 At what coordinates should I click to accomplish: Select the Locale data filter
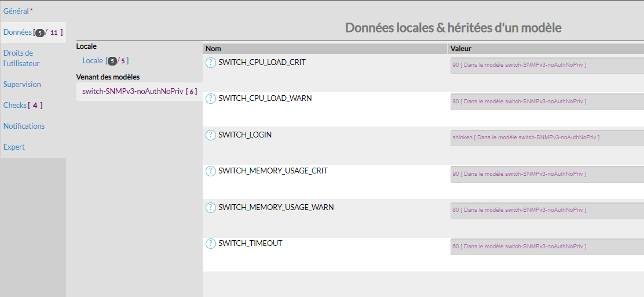(x=93, y=60)
